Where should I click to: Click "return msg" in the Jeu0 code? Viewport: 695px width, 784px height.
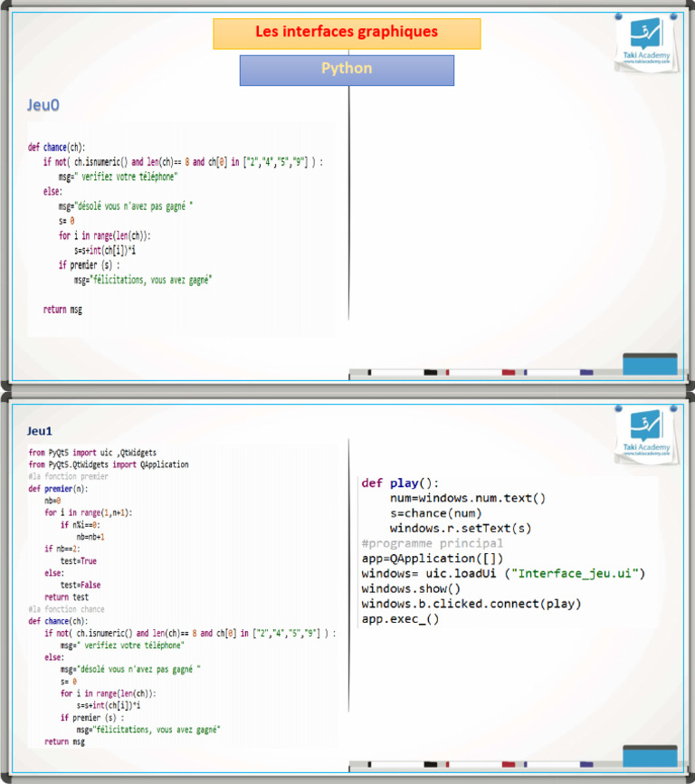[62, 310]
